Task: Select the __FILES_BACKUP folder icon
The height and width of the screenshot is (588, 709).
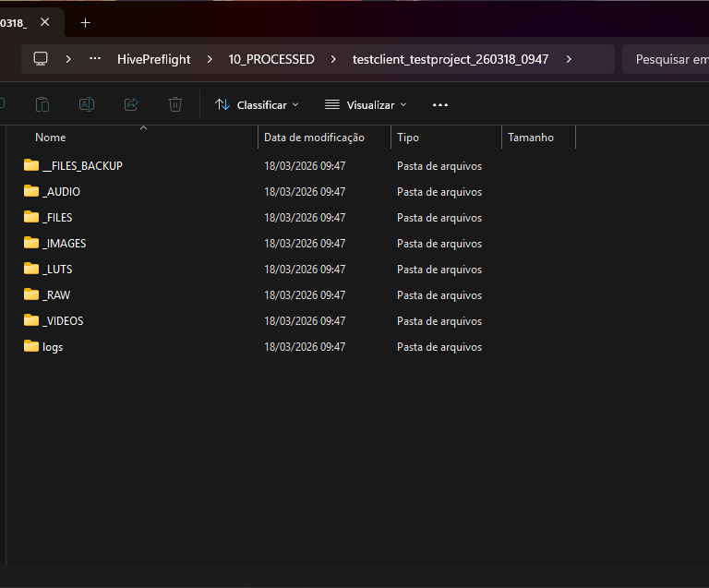Action: coord(31,165)
